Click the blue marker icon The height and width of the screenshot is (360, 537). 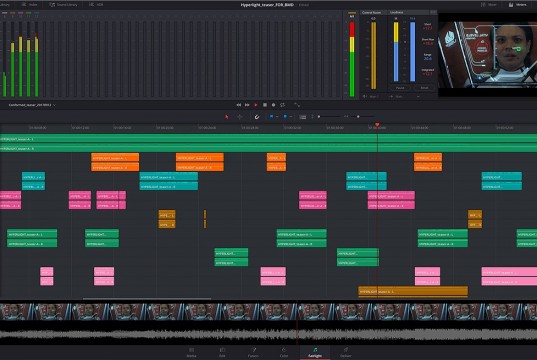(x=285, y=117)
